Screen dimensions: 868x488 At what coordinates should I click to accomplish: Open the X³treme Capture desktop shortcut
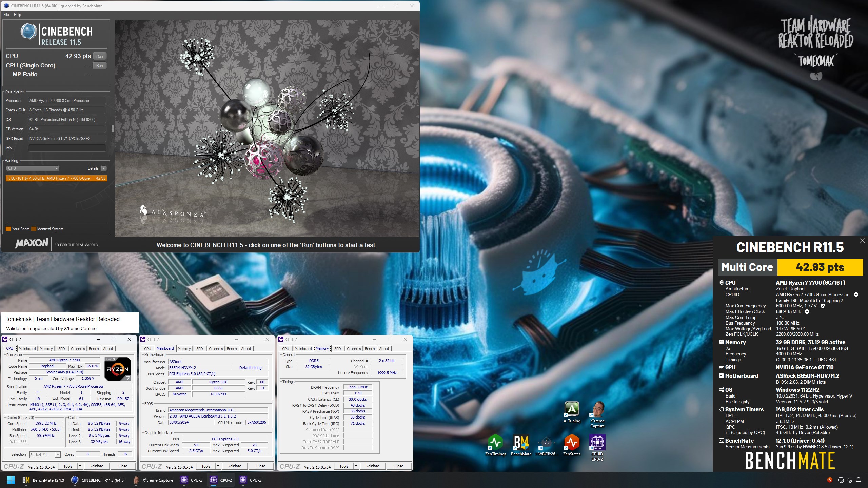pyautogui.click(x=597, y=415)
